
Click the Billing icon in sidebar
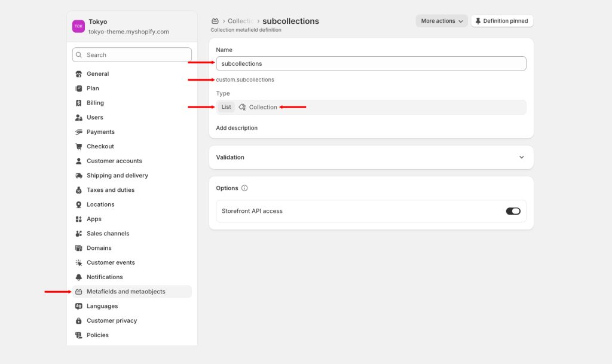[78, 103]
